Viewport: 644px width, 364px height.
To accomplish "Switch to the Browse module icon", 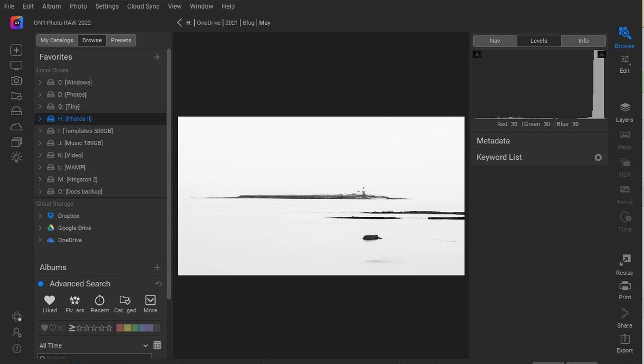I will click(625, 33).
